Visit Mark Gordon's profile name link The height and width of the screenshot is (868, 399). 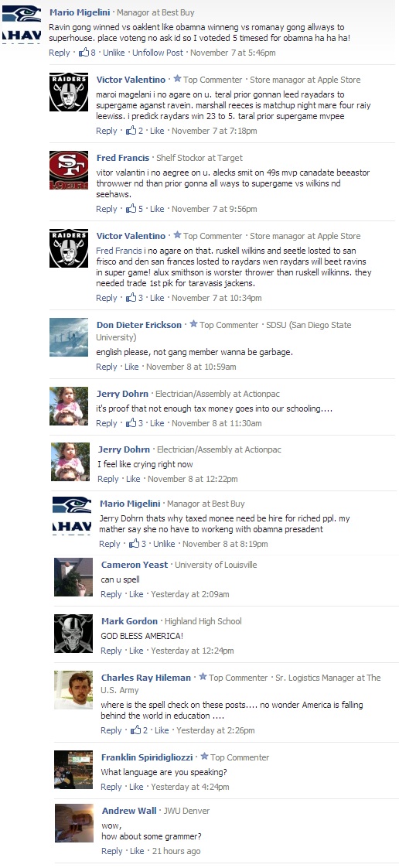[x=129, y=621]
